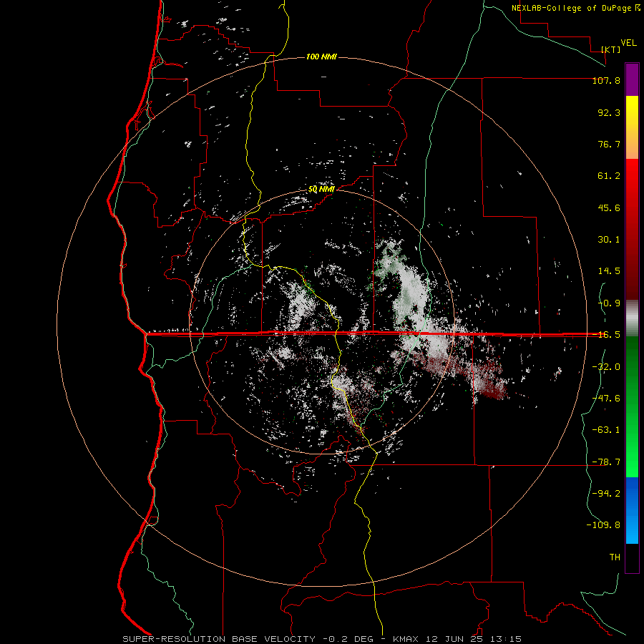Select the -32.0 velocity scale value
Image resolution: width=644 pixels, height=644 pixels.
(x=606, y=367)
